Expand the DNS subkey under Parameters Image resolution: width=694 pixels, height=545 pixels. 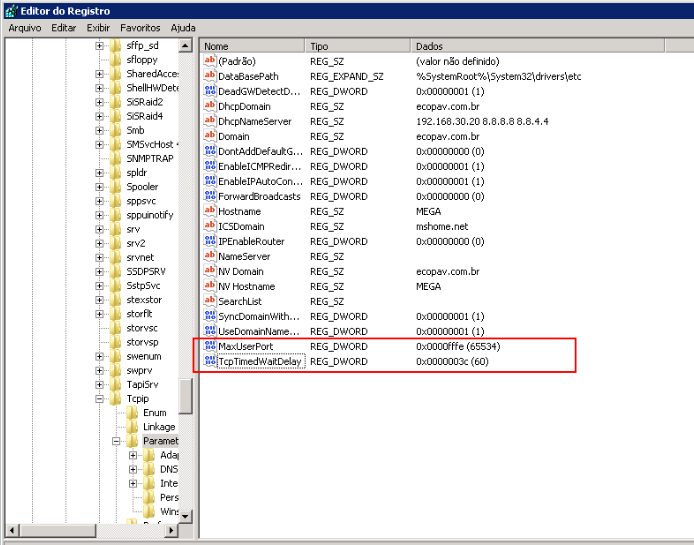133,469
